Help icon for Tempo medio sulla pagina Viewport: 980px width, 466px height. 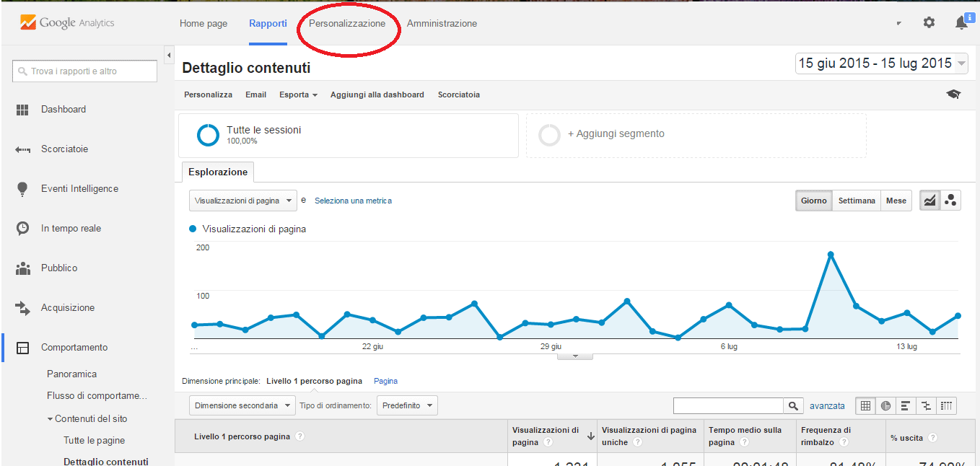pos(744,442)
